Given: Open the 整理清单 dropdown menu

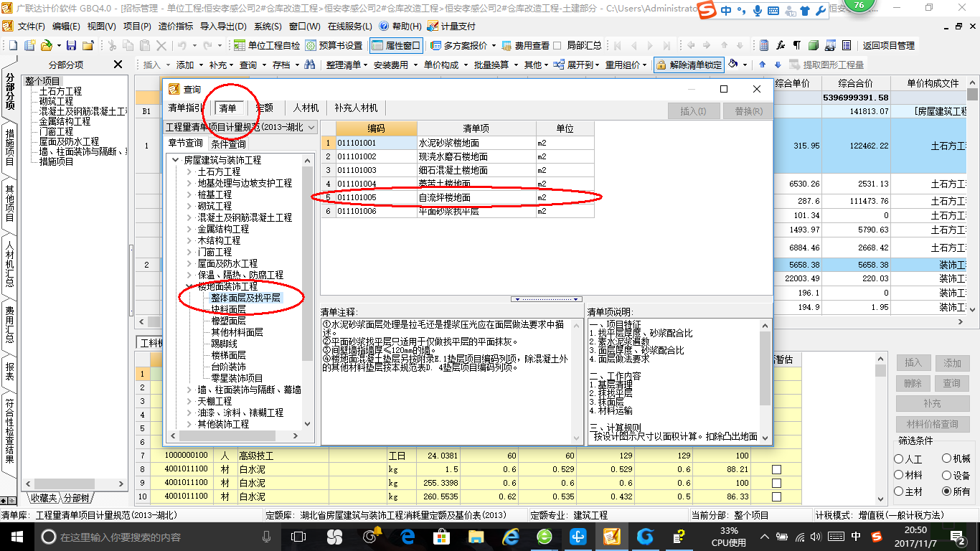Looking at the screenshot, I should point(345,65).
